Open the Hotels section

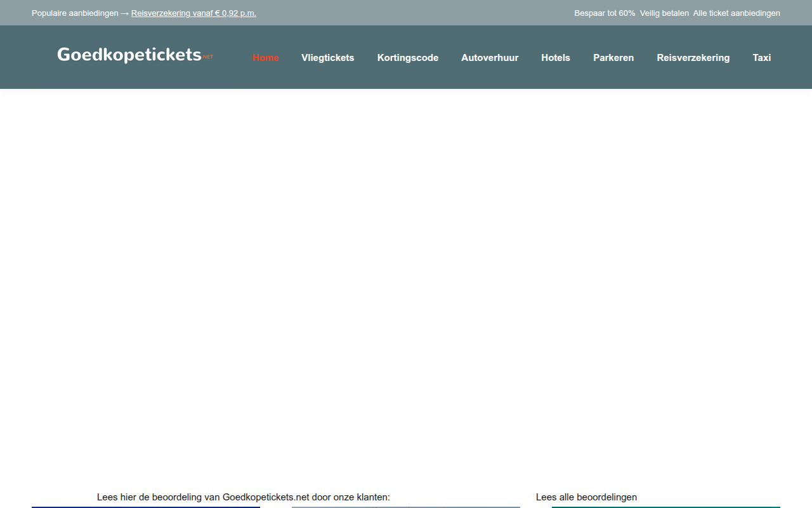[x=556, y=58]
